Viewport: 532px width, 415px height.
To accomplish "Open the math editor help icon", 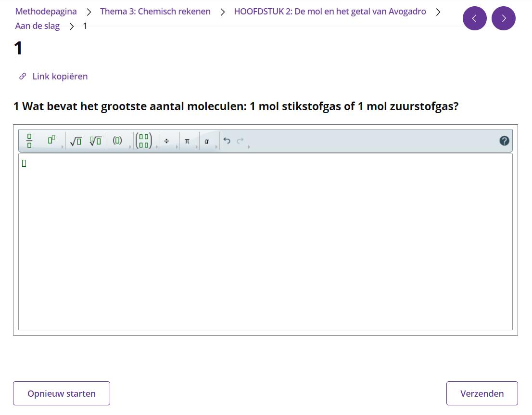I will pyautogui.click(x=504, y=141).
